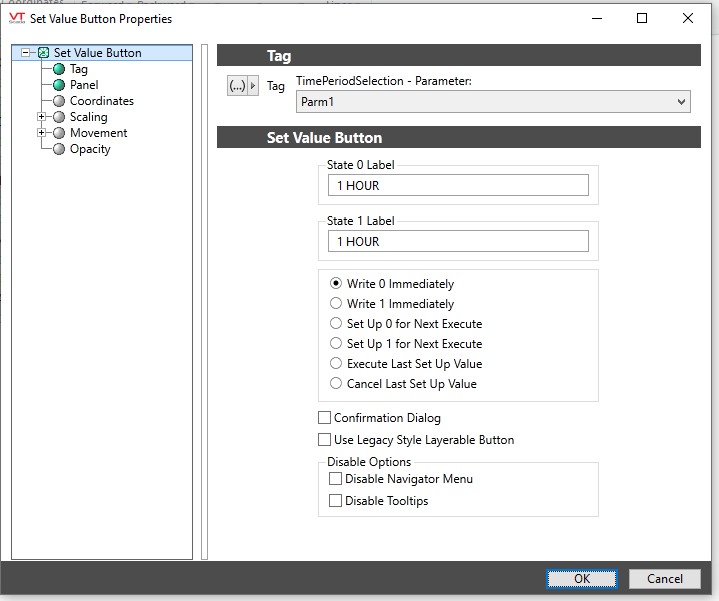Click the tag browser (...) button
The height and width of the screenshot is (601, 719).
tap(237, 86)
